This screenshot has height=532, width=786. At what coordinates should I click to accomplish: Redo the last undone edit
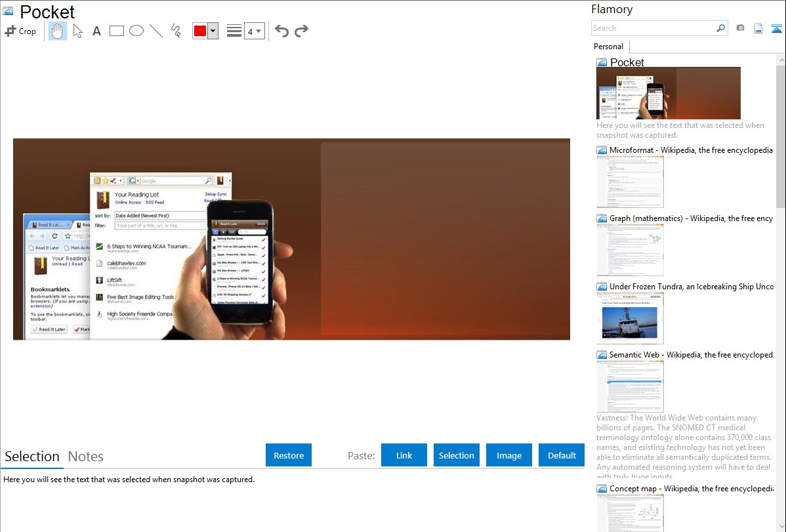click(x=301, y=31)
